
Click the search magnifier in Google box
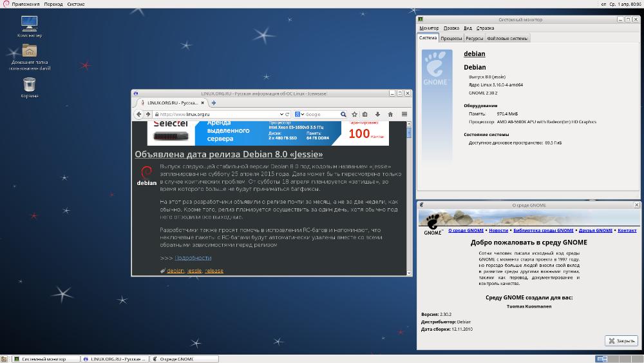343,114
